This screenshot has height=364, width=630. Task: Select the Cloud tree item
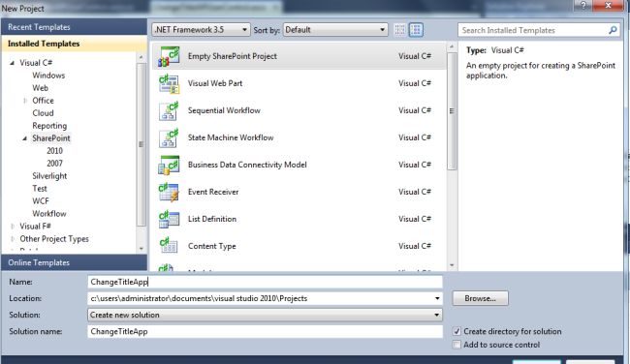[43, 113]
